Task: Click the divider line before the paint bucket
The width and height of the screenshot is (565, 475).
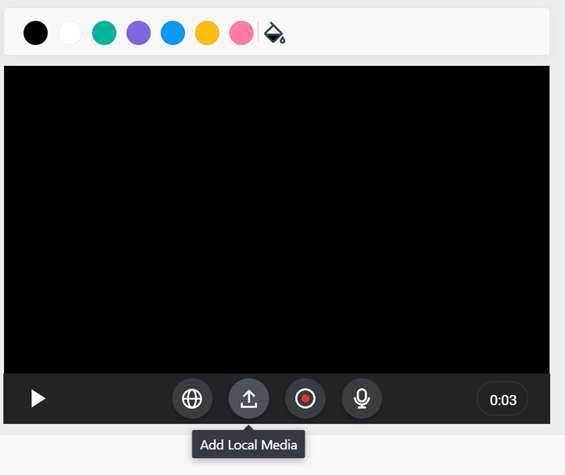Action: 258,32
